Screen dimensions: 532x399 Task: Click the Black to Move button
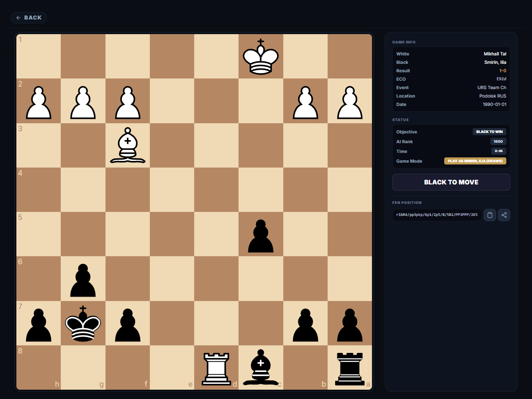coord(451,182)
